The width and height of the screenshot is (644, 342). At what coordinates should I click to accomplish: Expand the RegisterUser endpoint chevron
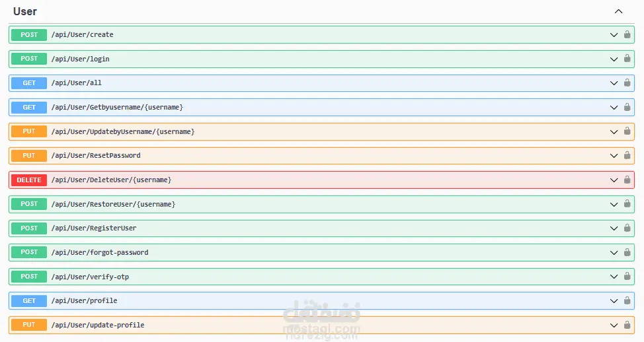(x=614, y=228)
